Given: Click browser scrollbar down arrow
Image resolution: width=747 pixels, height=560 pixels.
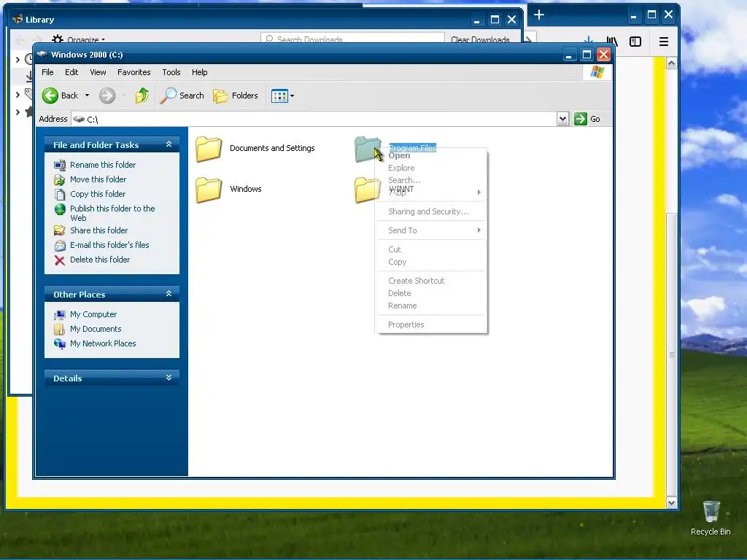Looking at the screenshot, I should pyautogui.click(x=671, y=503).
